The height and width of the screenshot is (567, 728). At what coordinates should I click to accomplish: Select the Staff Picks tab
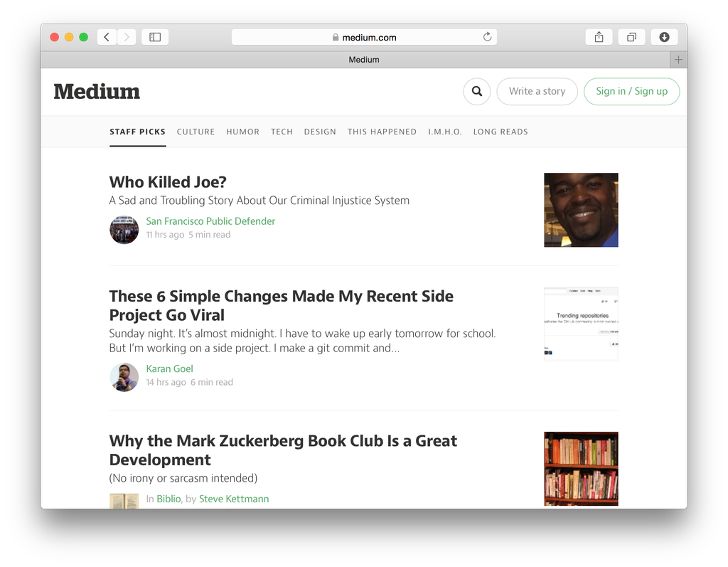pyautogui.click(x=137, y=132)
